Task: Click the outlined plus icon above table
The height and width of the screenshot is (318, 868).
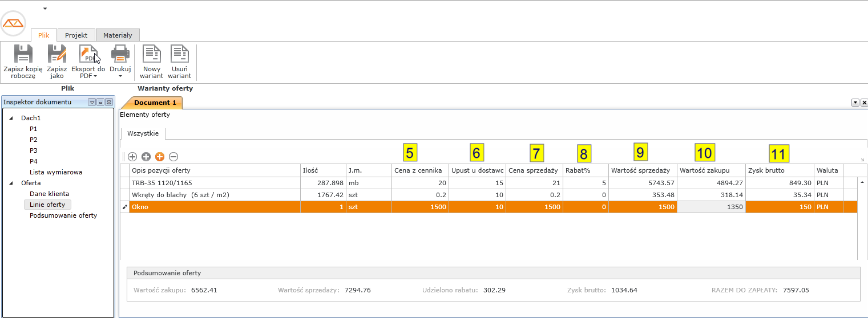Action: tap(132, 156)
